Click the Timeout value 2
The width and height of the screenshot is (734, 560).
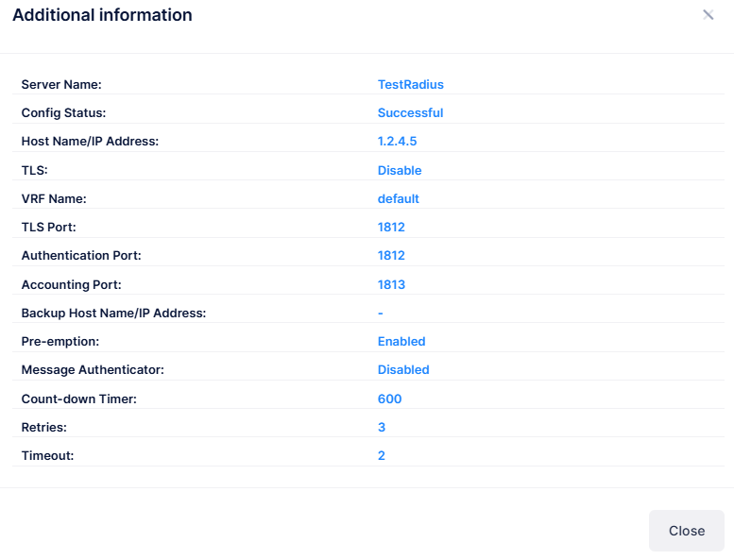pyautogui.click(x=382, y=455)
